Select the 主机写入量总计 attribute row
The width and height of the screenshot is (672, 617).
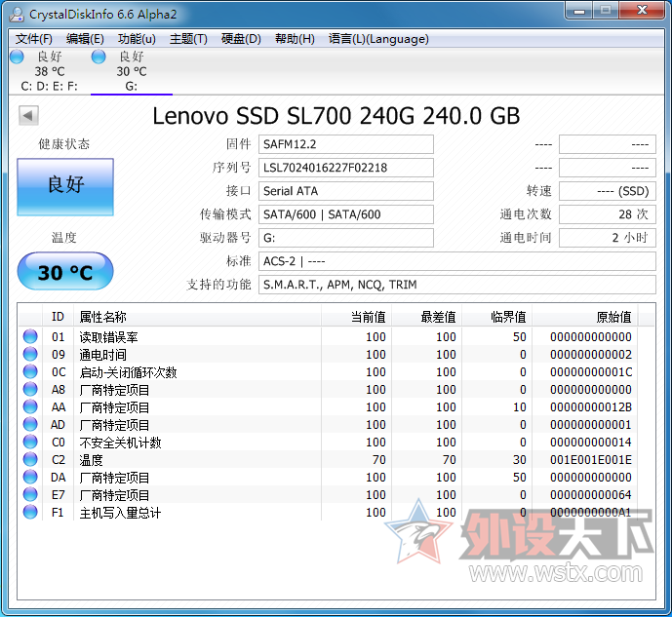tap(329, 513)
